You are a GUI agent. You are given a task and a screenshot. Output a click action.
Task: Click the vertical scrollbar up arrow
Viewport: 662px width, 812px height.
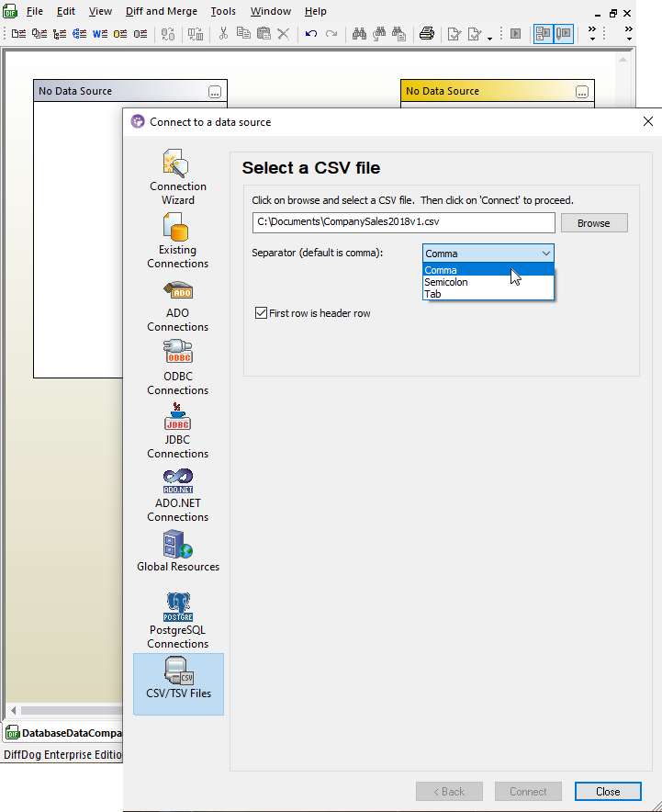point(623,60)
